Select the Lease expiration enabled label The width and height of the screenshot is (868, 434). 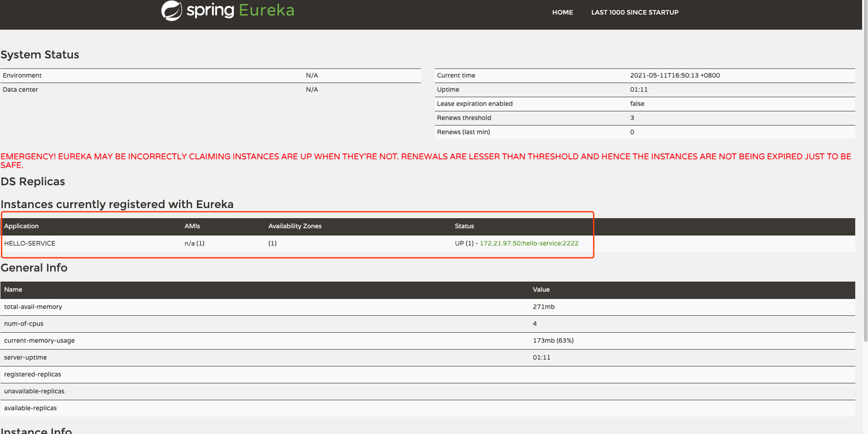click(x=475, y=104)
